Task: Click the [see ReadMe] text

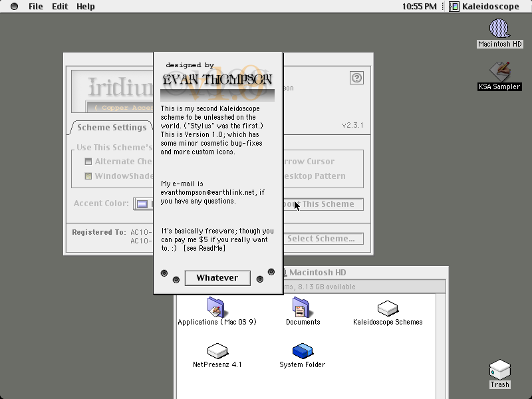Action: (204, 248)
